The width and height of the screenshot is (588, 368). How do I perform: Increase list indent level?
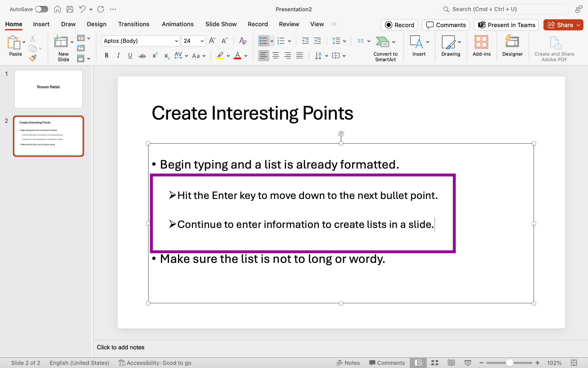(x=317, y=41)
